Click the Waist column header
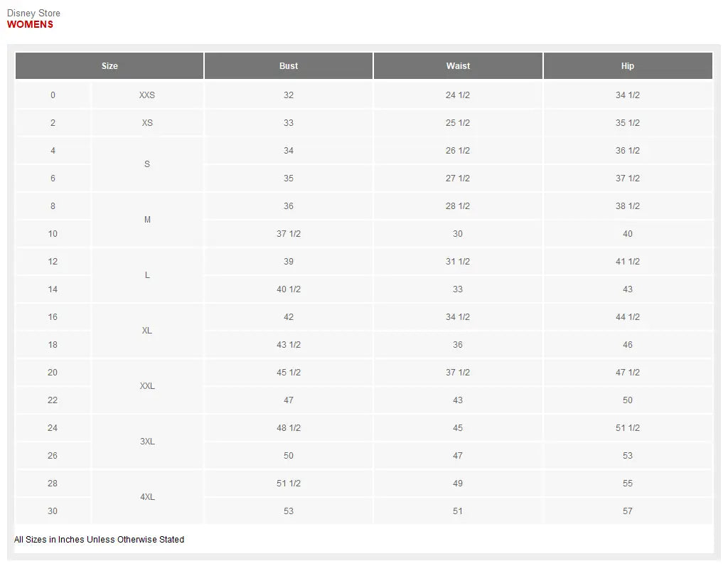Image resolution: width=728 pixels, height=571 pixels. click(458, 66)
